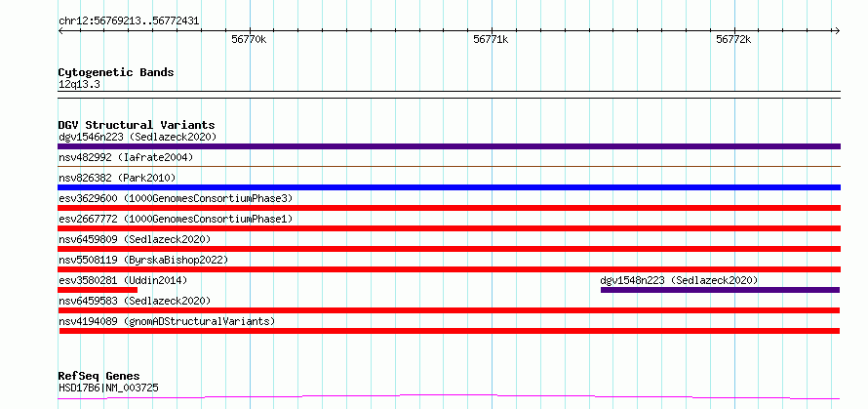This screenshot has width=868, height=409.
Task: Click the left arrowhead of the ruler
Action: click(x=60, y=31)
